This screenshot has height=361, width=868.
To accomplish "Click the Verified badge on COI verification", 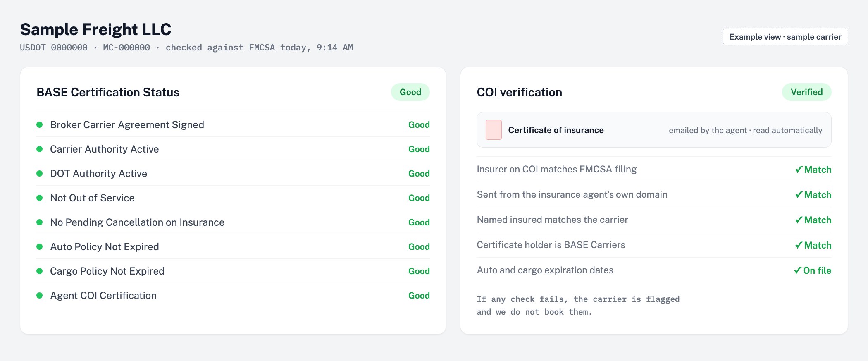I will click(807, 92).
